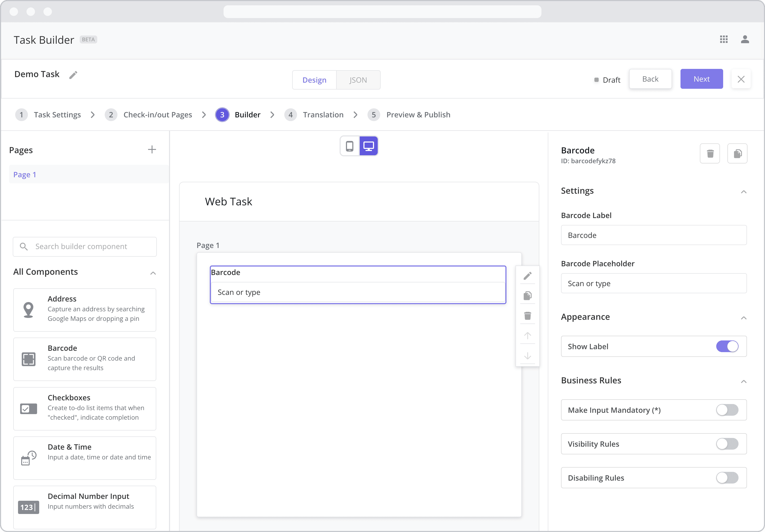Click the browser address bar
The image size is (765, 532).
(x=382, y=12)
